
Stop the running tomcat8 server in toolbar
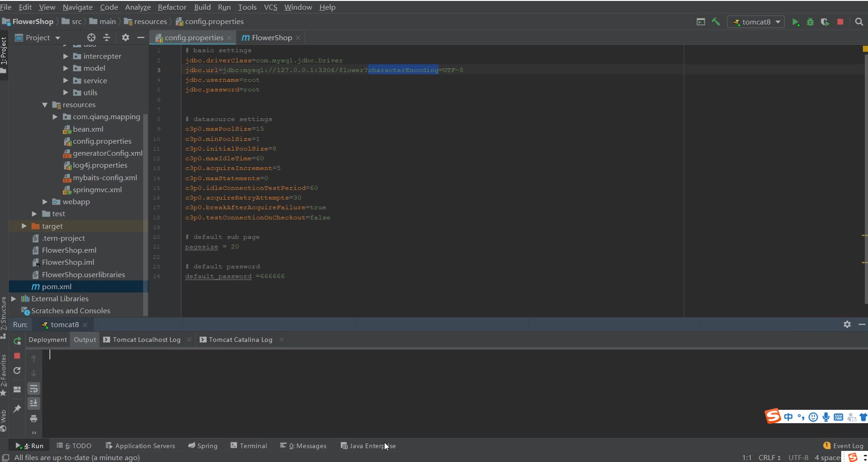coord(840,22)
